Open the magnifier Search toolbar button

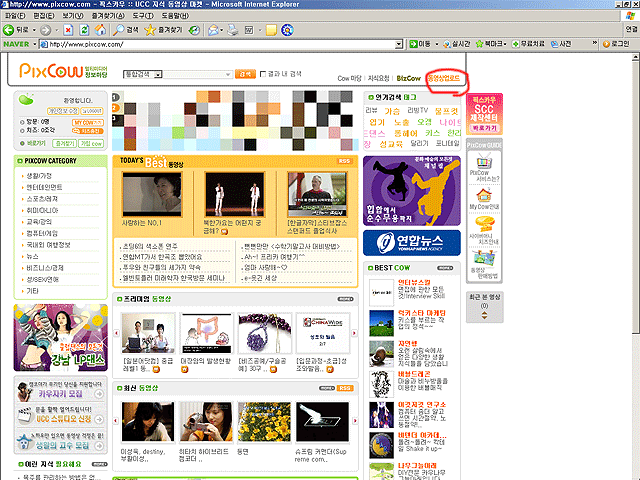coord(126,30)
